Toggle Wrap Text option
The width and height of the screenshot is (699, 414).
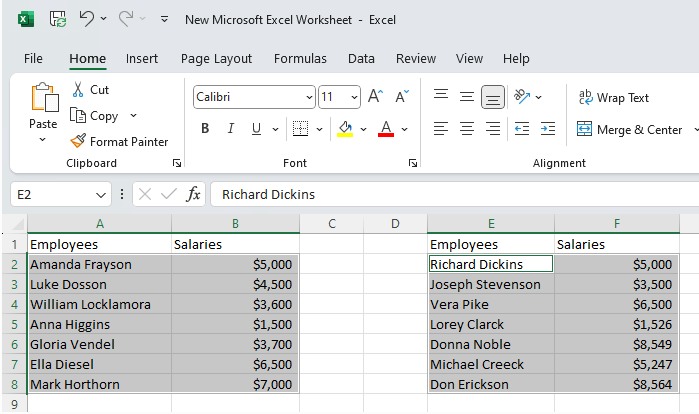click(614, 98)
